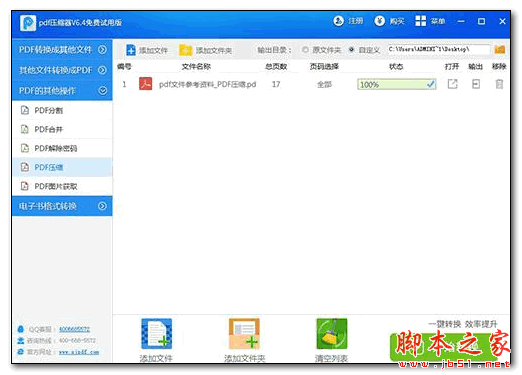Image resolution: width=522 pixels, height=375 pixels.
Task: Click the add file plus icon in toolbar
Action: click(131, 50)
